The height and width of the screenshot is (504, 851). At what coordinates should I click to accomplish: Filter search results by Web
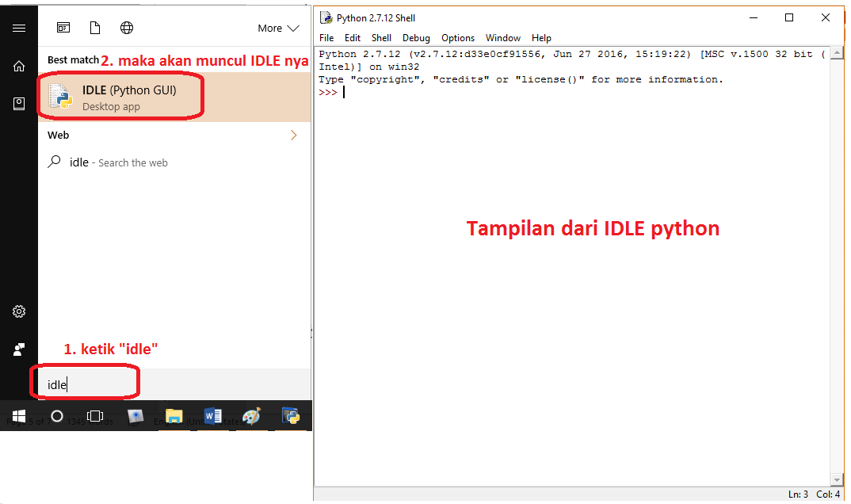pyautogui.click(x=127, y=27)
